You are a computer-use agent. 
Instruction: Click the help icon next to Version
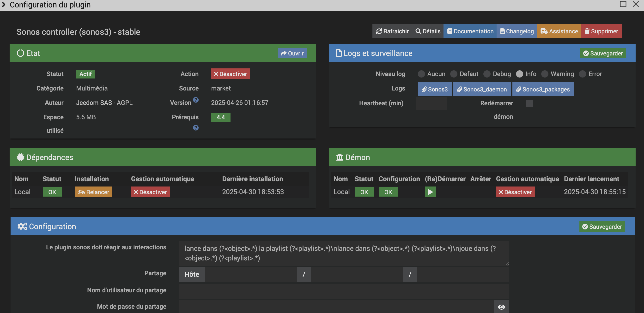[196, 100]
